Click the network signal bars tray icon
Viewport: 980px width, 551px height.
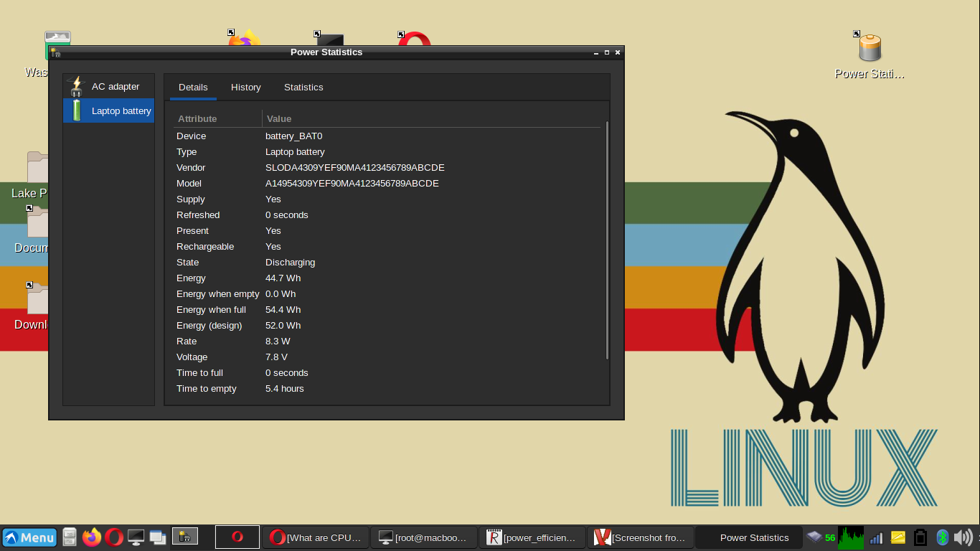click(876, 537)
